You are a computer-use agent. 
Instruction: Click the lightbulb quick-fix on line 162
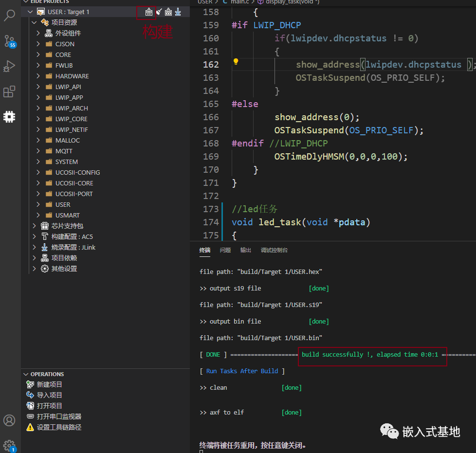click(x=236, y=62)
